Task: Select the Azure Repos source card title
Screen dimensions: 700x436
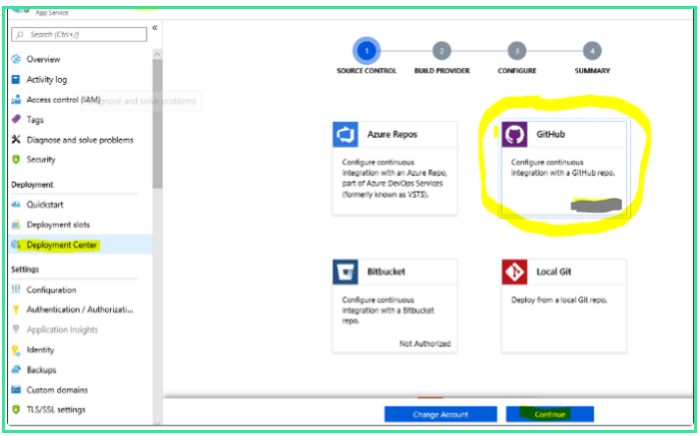Action: tap(392, 134)
